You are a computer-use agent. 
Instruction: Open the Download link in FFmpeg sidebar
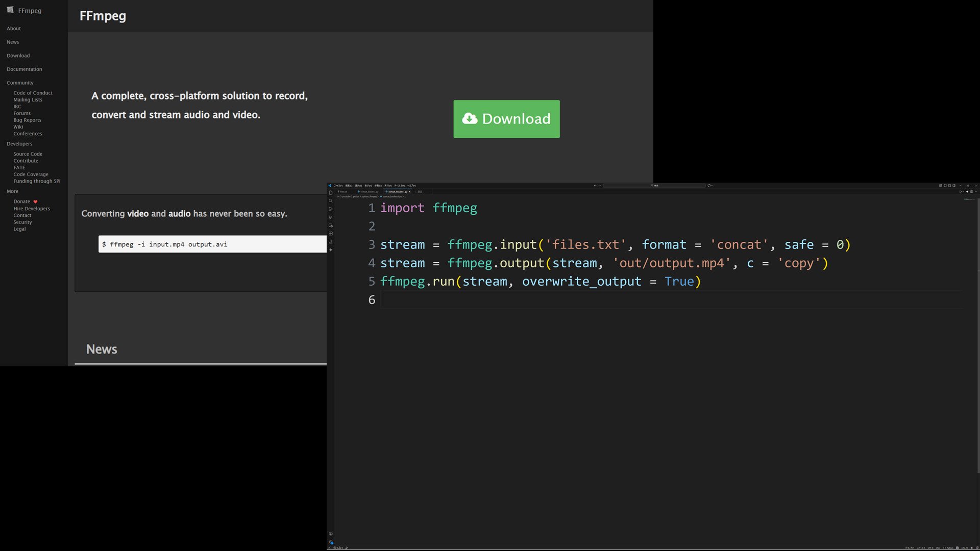(x=18, y=56)
